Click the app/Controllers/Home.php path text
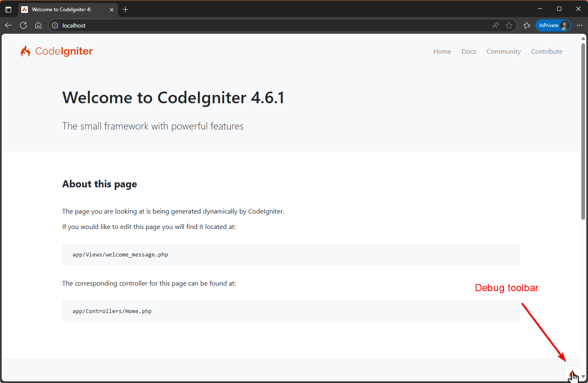588x383 pixels. pos(112,311)
